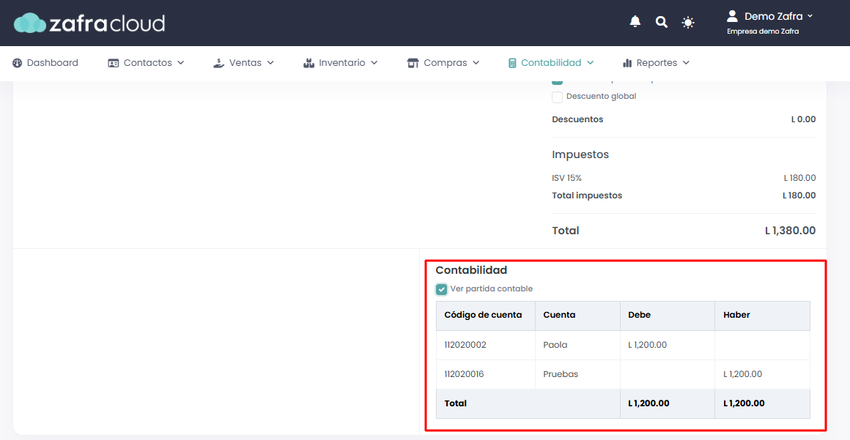The height and width of the screenshot is (440, 850).
Task: Click Empresa demo Zafra company label
Action: [763, 31]
